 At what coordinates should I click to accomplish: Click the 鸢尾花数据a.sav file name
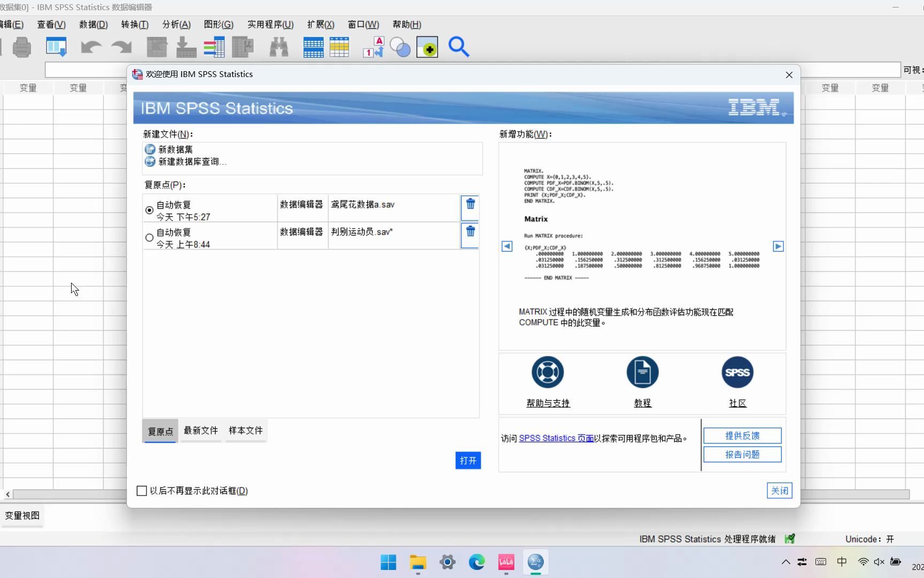pos(363,204)
